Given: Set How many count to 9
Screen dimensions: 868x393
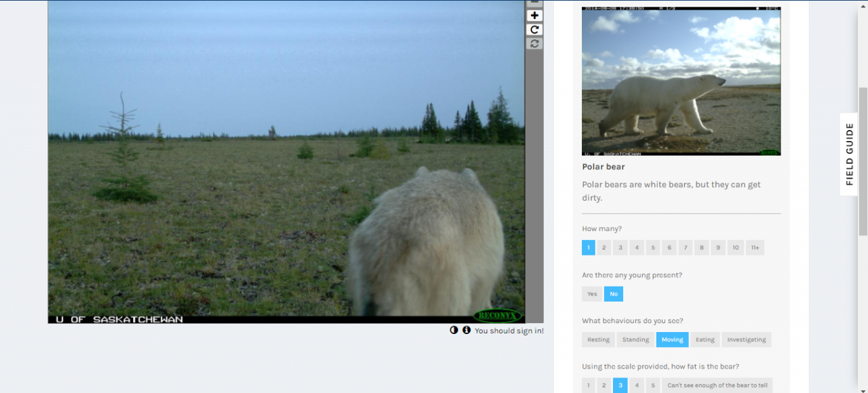Looking at the screenshot, I should pos(718,247).
